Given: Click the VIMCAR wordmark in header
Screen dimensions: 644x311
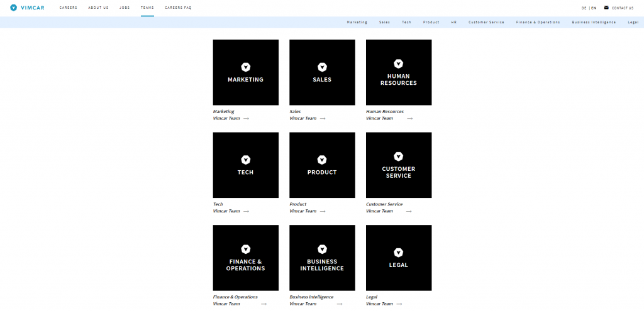Looking at the screenshot, I should tap(33, 8).
